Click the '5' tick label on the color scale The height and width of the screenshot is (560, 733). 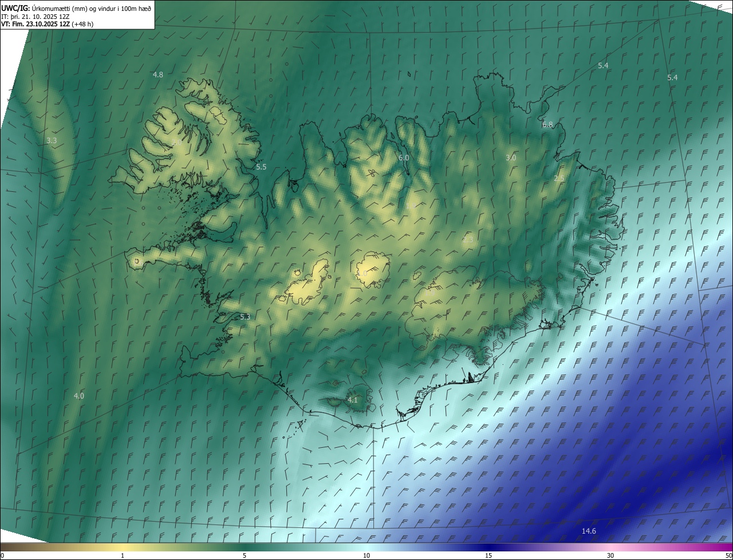tap(245, 555)
